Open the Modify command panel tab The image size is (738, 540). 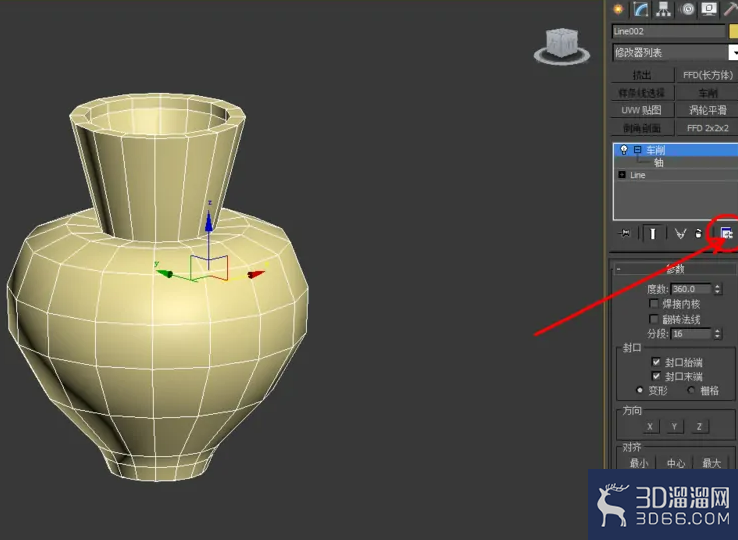[x=641, y=9]
